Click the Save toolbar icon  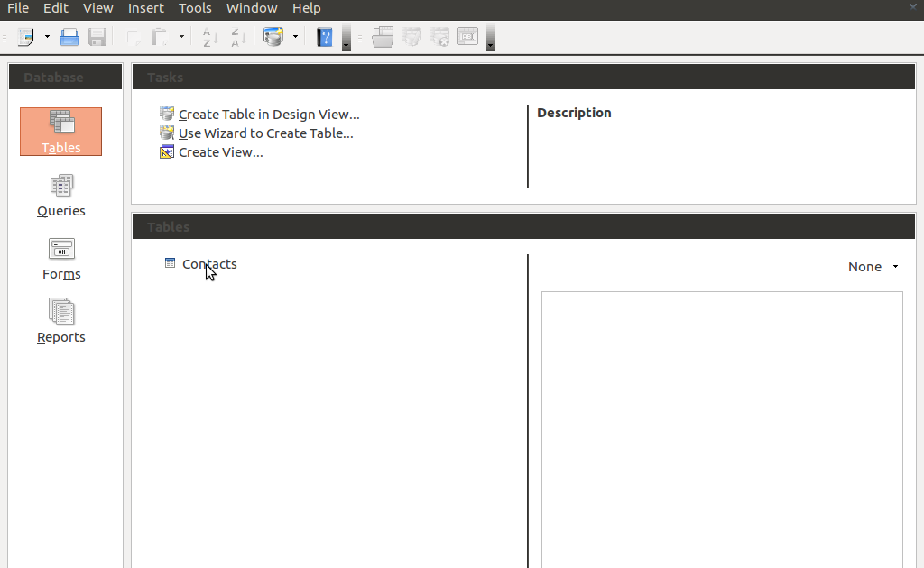point(97,37)
